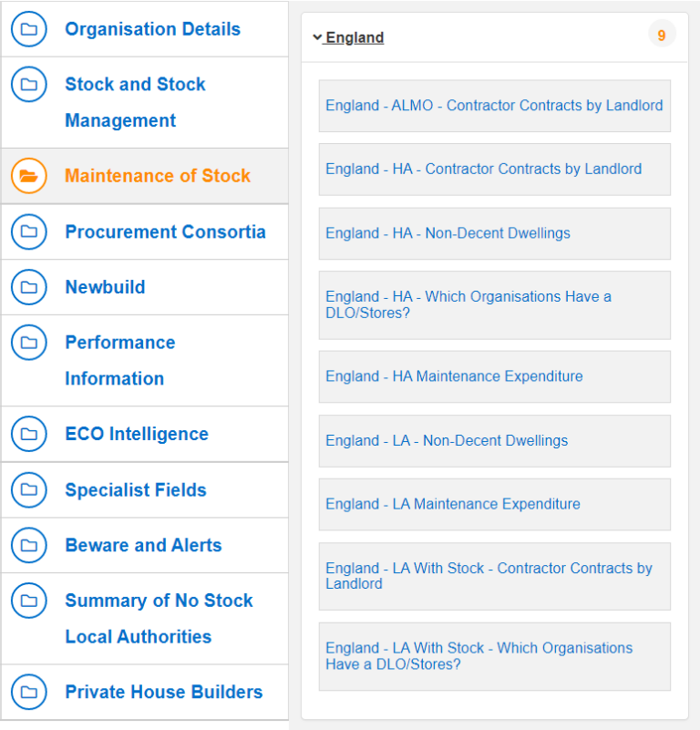Select the Newbuild folder icon

pyautogui.click(x=29, y=287)
